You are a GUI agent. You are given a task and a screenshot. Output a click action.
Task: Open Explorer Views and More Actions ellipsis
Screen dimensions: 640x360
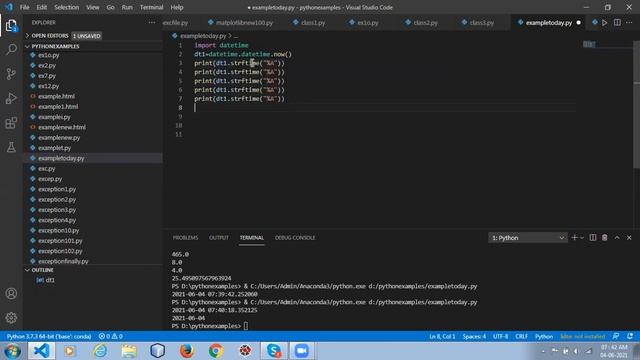coord(152,22)
